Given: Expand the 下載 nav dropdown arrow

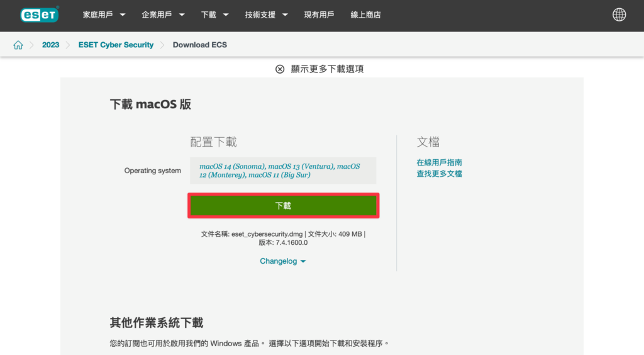Looking at the screenshot, I should coord(226,15).
